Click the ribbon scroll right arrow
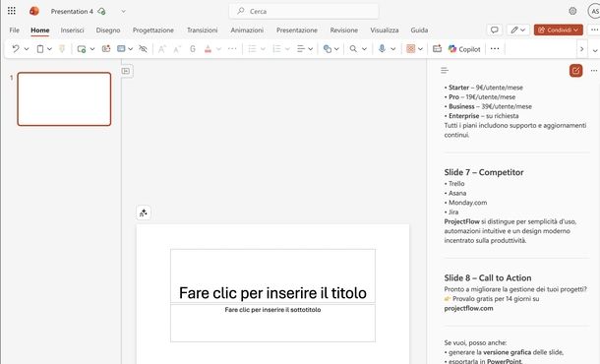Screen dimensions: 600x364 [581, 49]
